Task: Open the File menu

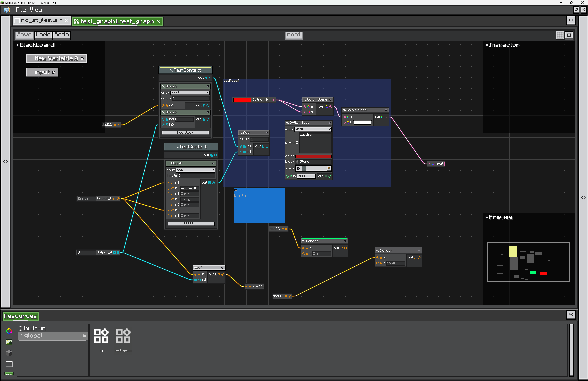Action: tap(21, 10)
